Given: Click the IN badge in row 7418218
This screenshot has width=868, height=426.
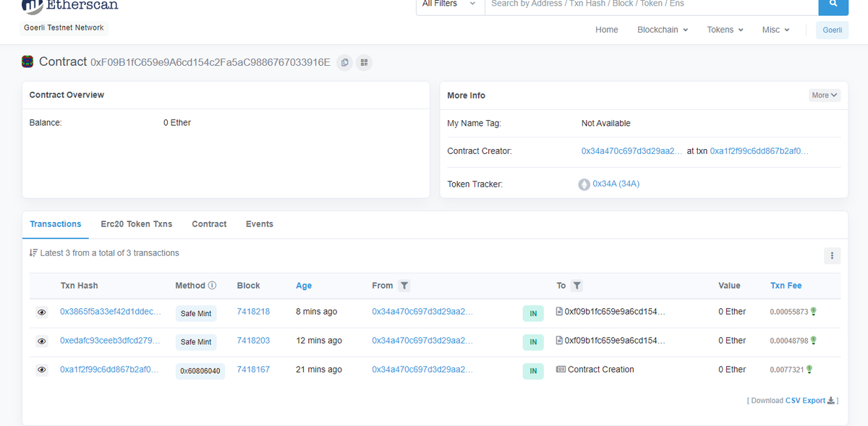Looking at the screenshot, I should pyautogui.click(x=533, y=313).
